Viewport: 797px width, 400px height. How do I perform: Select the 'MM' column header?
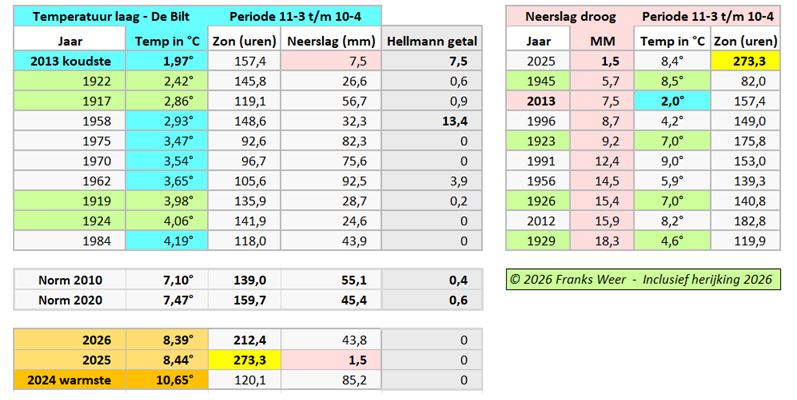coord(602,41)
